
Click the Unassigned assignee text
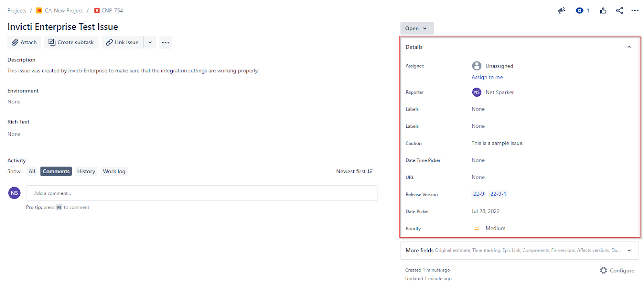(499, 66)
